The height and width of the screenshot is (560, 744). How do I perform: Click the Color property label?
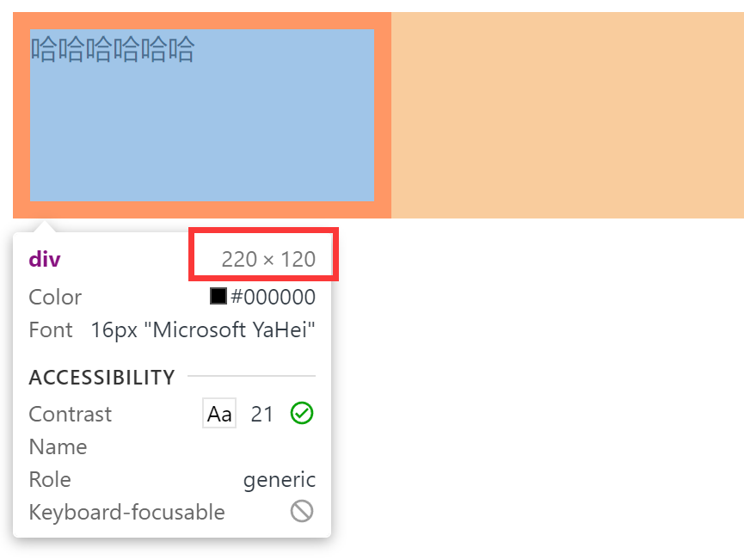point(55,297)
